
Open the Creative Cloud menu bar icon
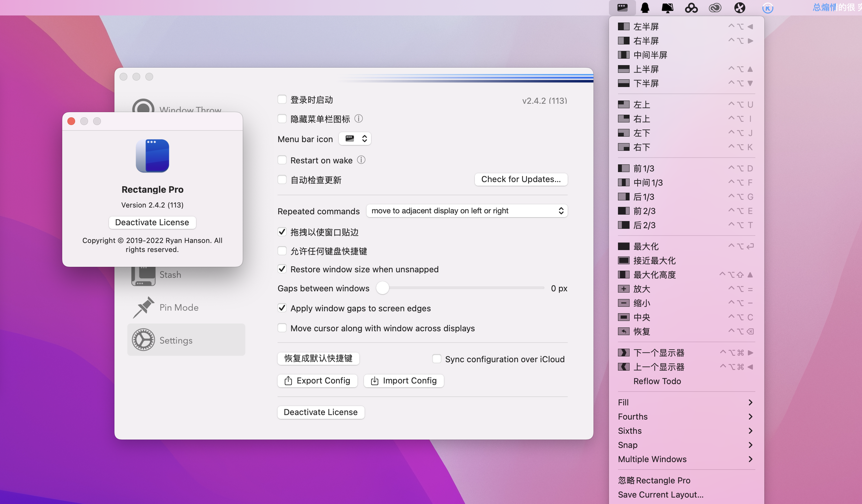point(715,7)
